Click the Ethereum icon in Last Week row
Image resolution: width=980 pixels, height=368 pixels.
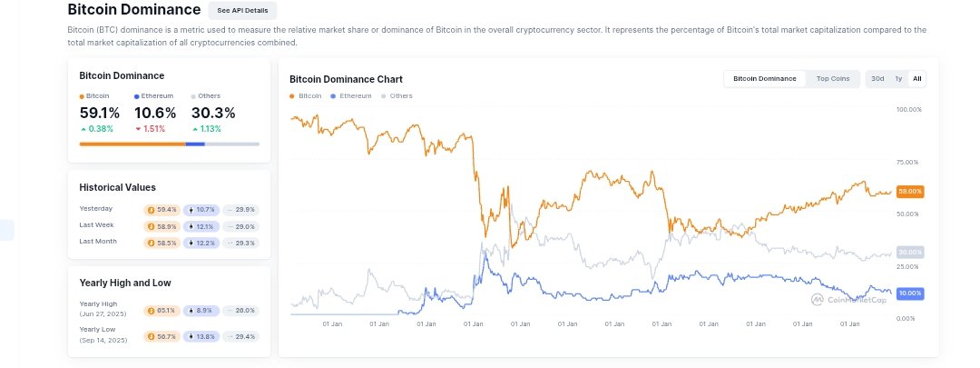(191, 226)
